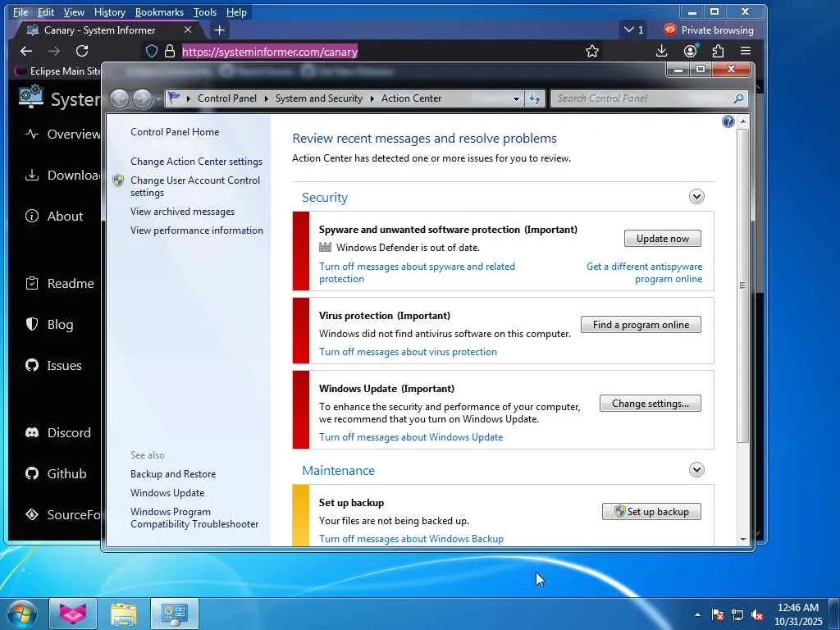Screen dimensions: 840x630
Task: Open Windows Explorer from taskbar
Action: (x=124, y=614)
